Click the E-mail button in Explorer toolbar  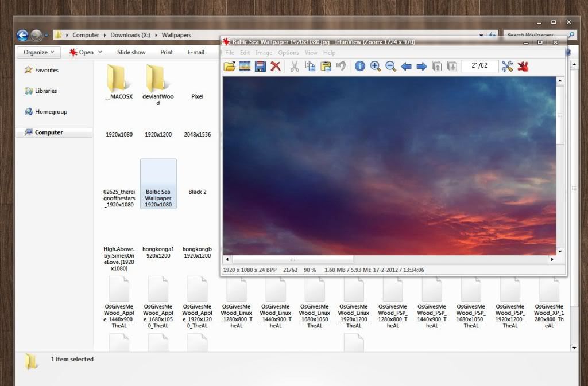click(x=196, y=52)
